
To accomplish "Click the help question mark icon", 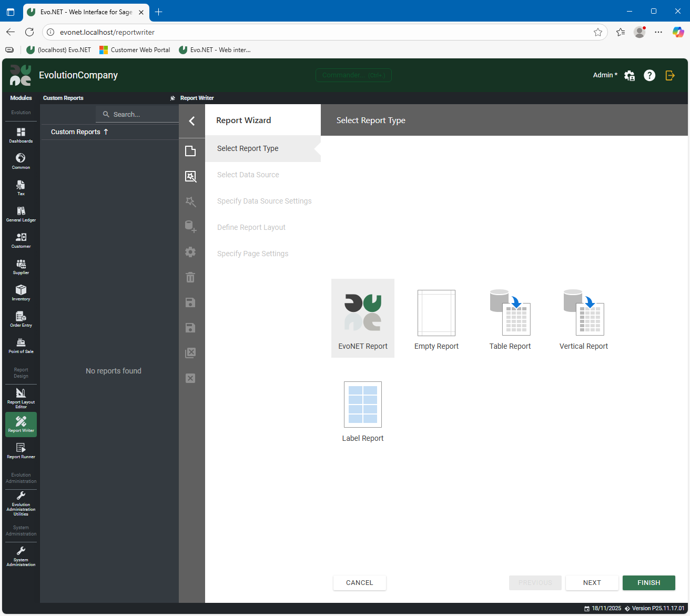I will point(650,75).
